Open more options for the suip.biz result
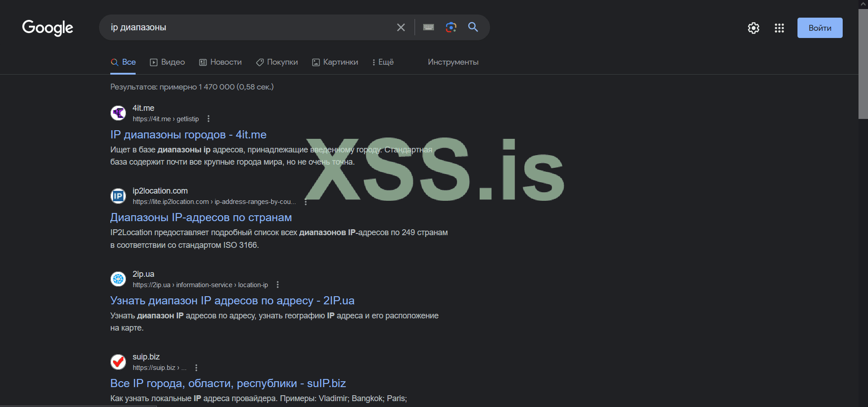 point(196,368)
